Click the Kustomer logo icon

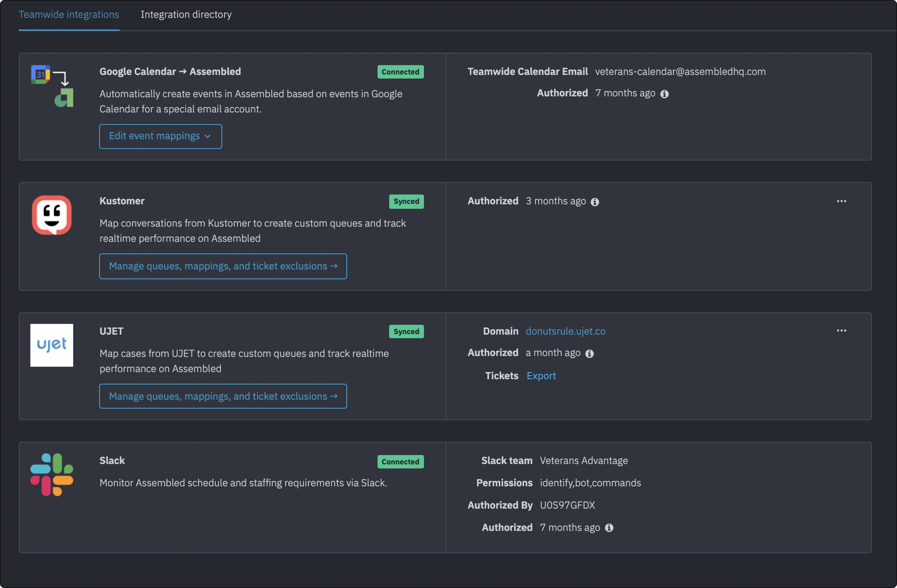pos(52,215)
